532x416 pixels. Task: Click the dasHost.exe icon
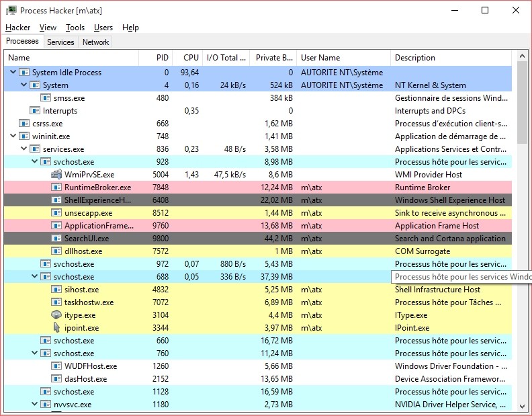(x=56, y=379)
